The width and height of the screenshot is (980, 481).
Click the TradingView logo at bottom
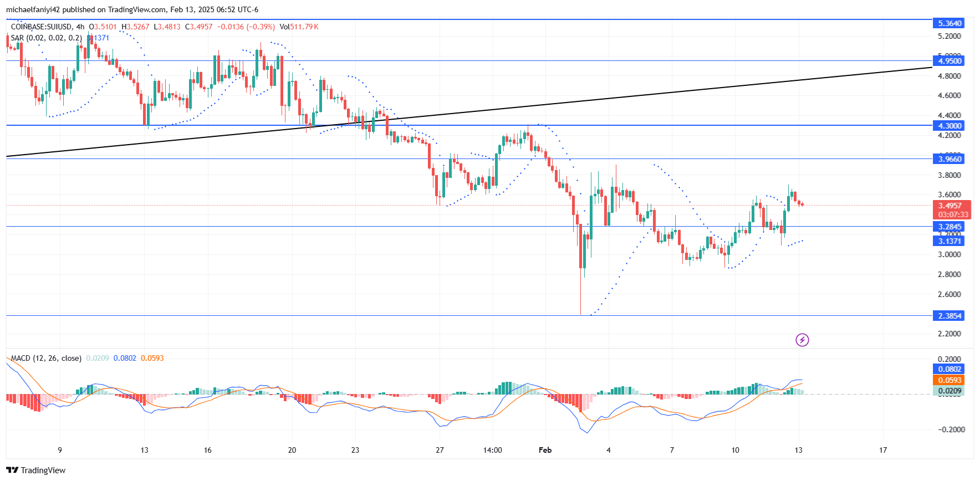[x=35, y=470]
